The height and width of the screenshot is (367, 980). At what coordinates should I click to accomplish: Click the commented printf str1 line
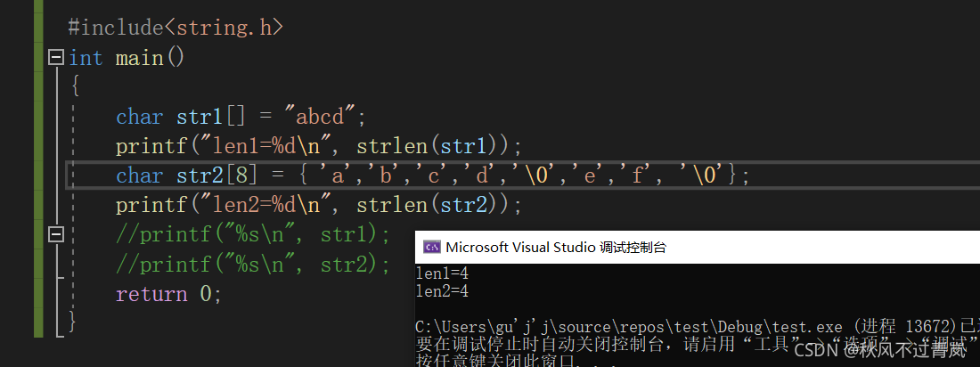coord(253,234)
